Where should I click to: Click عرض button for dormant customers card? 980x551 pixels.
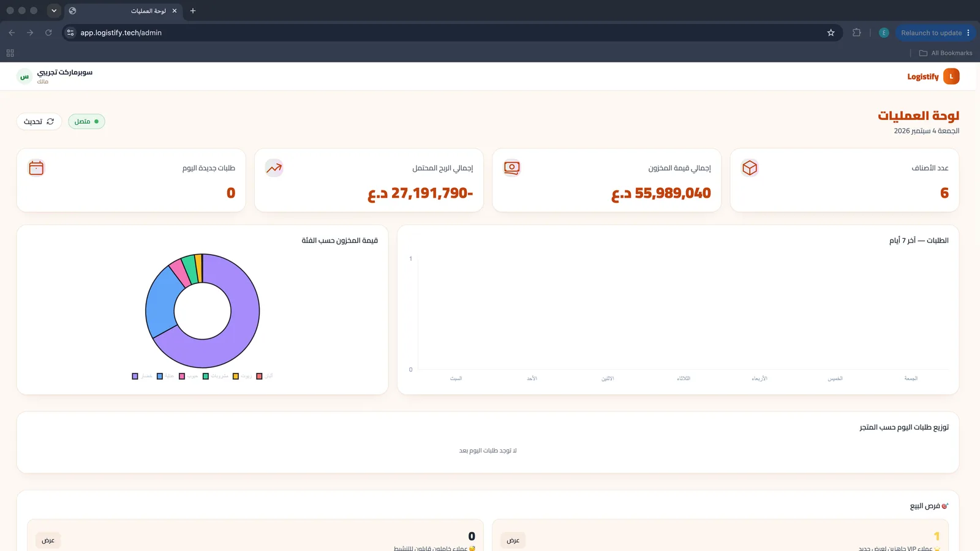48,540
